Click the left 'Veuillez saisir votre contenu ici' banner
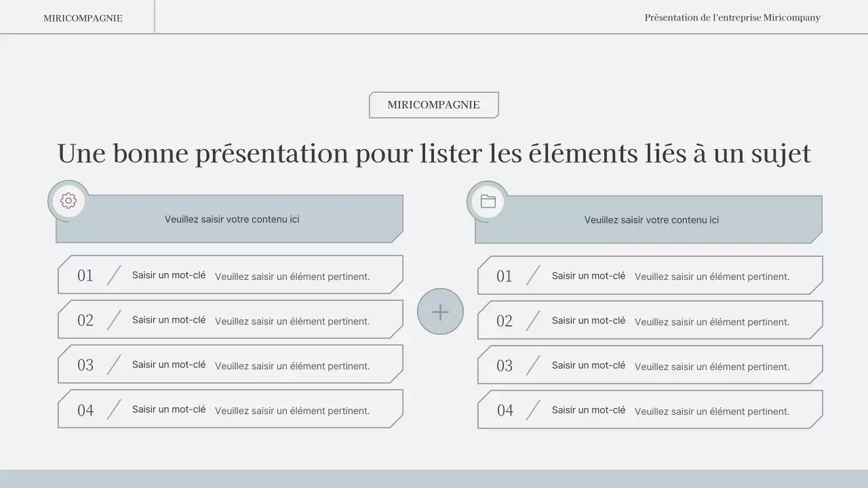This screenshot has width=868, height=488. tap(233, 219)
